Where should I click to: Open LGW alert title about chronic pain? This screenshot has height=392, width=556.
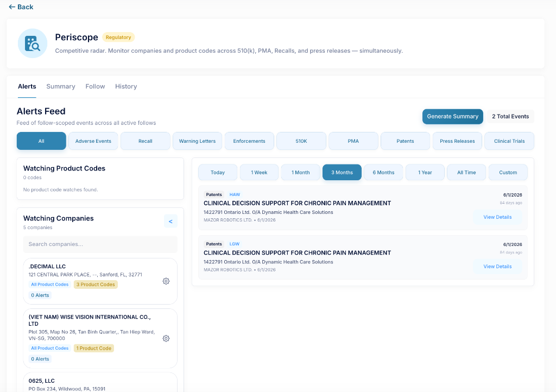297,252
